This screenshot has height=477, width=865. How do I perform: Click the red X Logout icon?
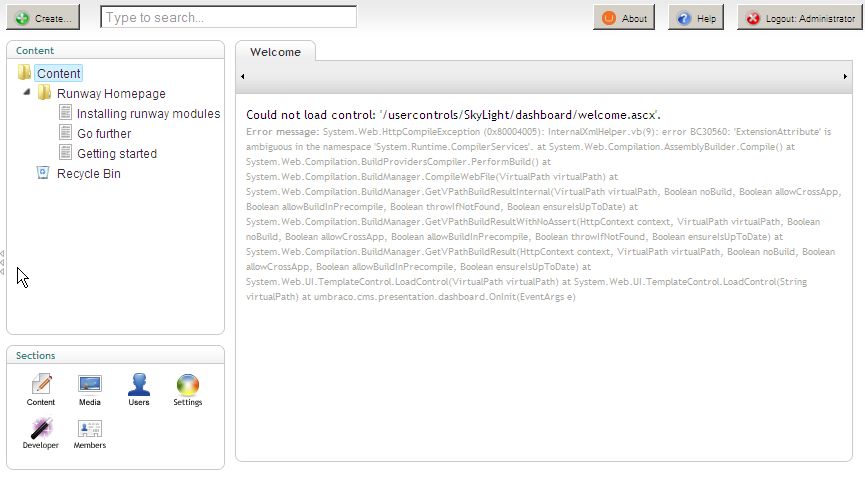(753, 18)
